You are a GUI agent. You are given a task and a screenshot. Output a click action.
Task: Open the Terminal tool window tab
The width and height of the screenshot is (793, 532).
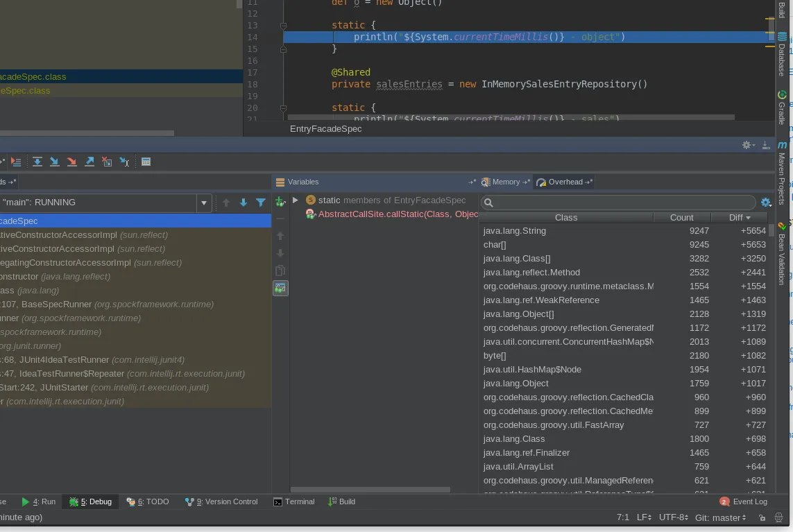coord(293,501)
